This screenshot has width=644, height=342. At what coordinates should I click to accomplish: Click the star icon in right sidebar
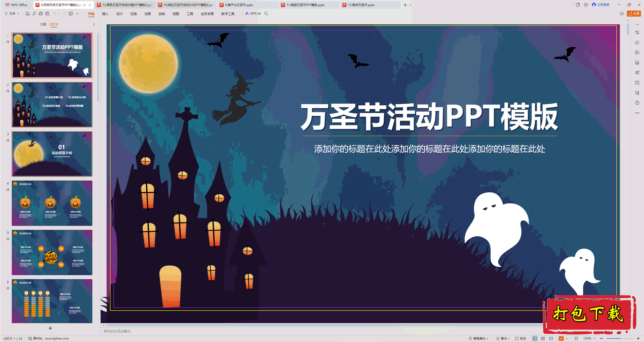[637, 42]
